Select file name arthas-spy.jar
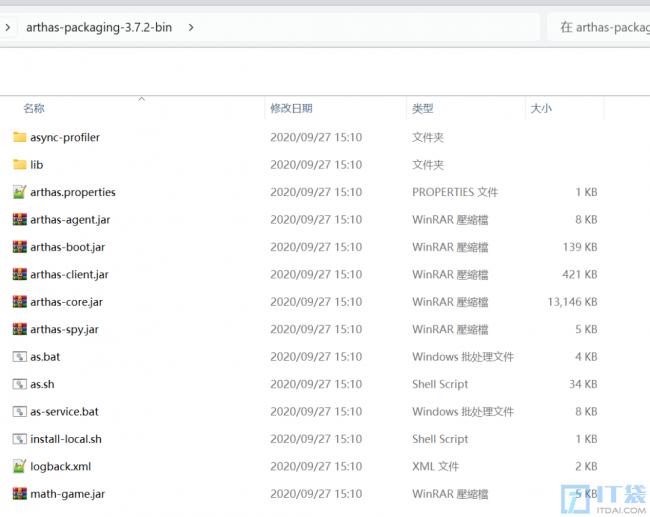Image resolution: width=650 pixels, height=517 pixels. pos(64,329)
